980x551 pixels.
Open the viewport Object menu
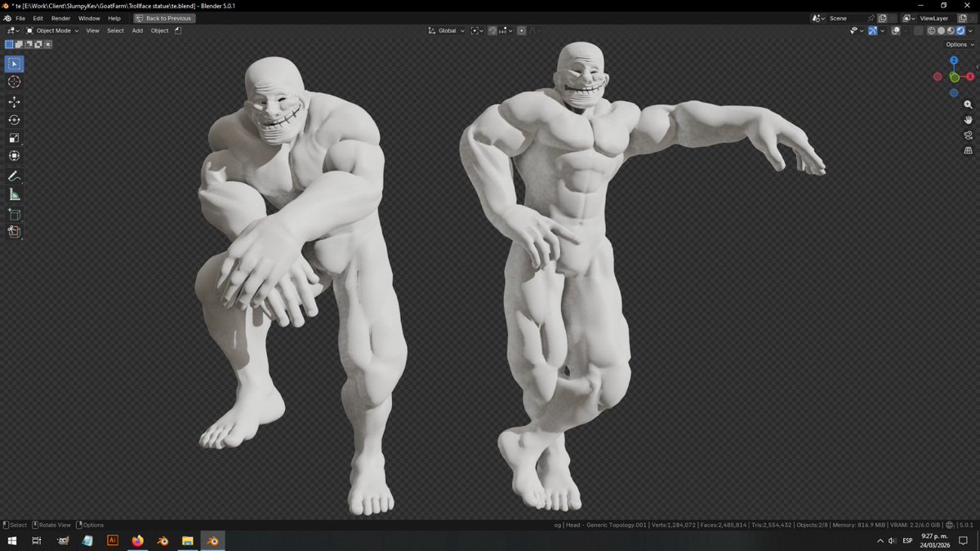[x=159, y=31]
